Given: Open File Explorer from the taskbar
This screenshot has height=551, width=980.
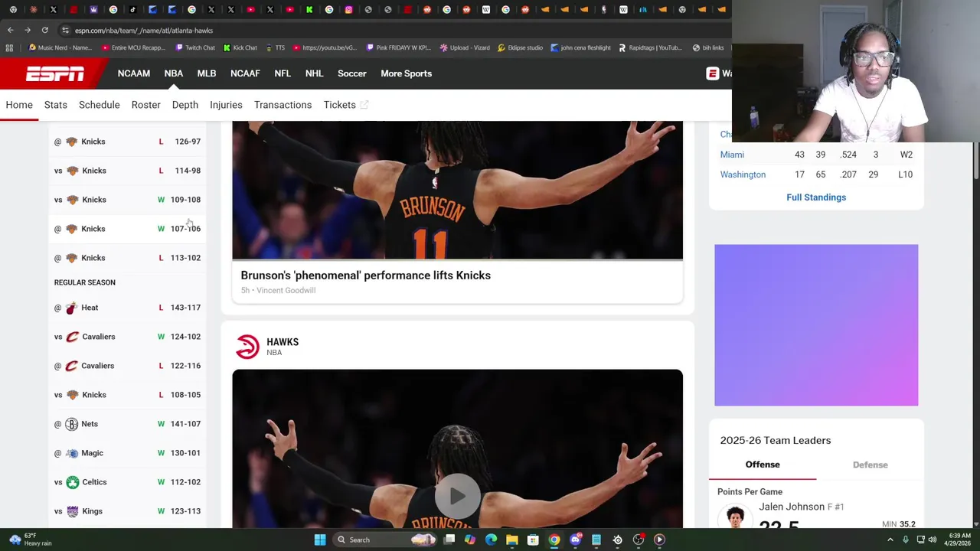Looking at the screenshot, I should pos(512,540).
